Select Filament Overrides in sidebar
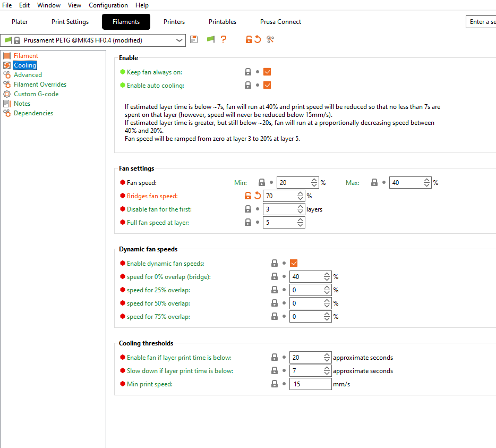Viewport: 496px width, 448px height. [x=40, y=84]
